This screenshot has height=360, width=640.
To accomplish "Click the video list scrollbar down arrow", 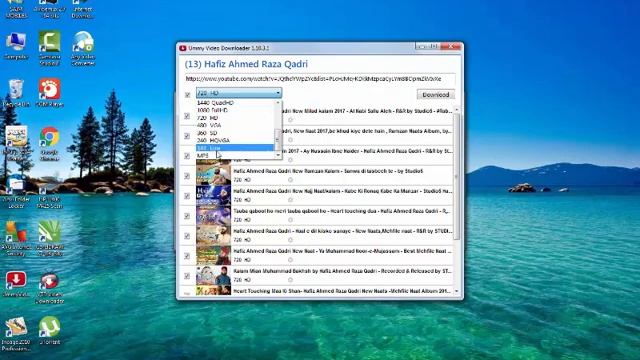I will [456, 291].
